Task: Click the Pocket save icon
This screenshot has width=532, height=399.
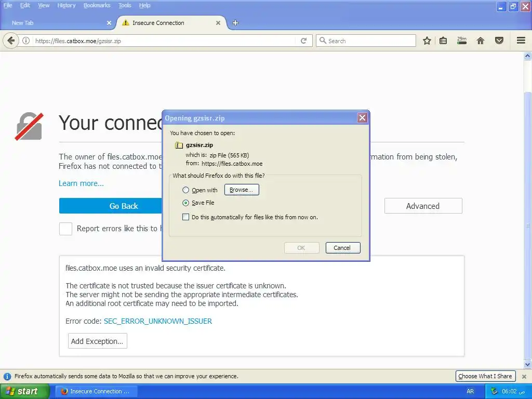Action: click(499, 41)
